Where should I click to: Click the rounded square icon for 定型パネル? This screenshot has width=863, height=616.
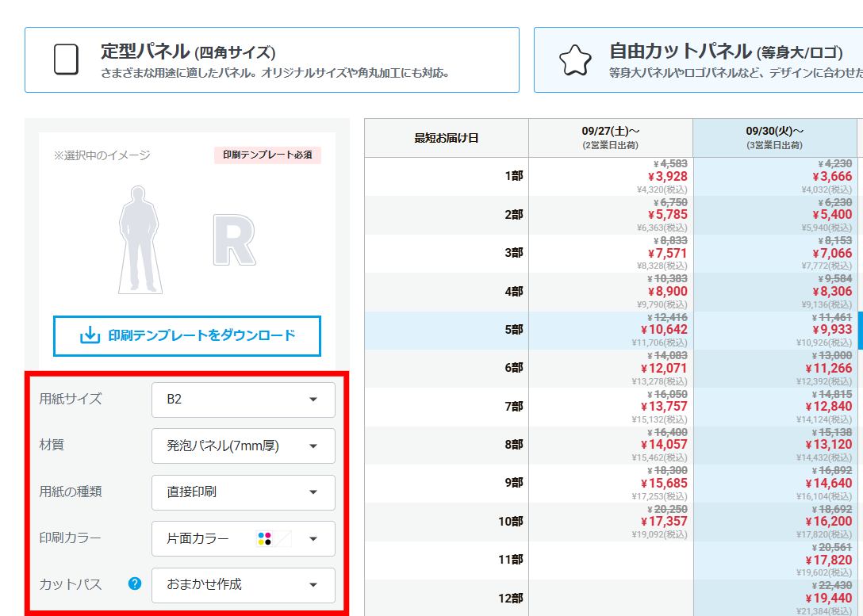point(67,60)
